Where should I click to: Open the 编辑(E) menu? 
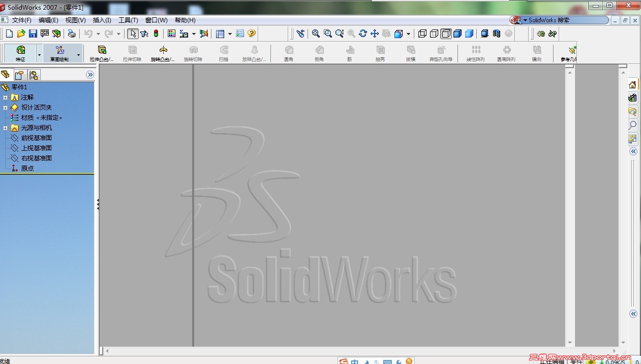point(48,20)
